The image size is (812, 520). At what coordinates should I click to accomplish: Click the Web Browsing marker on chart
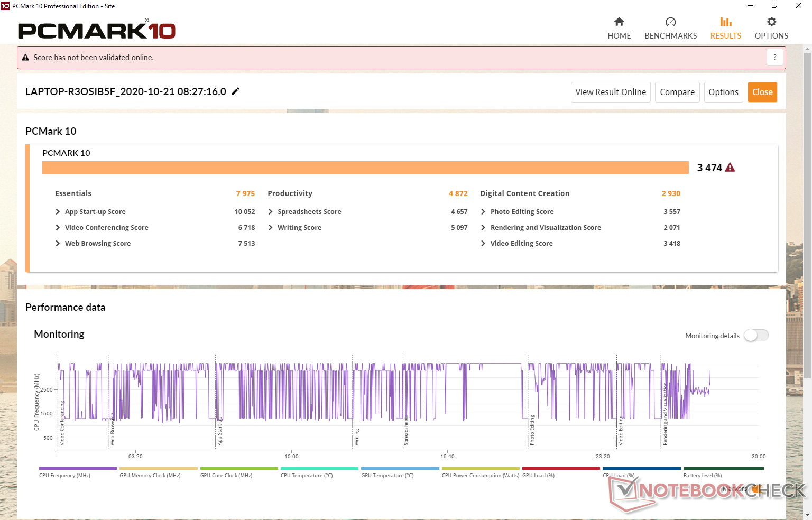(113, 429)
